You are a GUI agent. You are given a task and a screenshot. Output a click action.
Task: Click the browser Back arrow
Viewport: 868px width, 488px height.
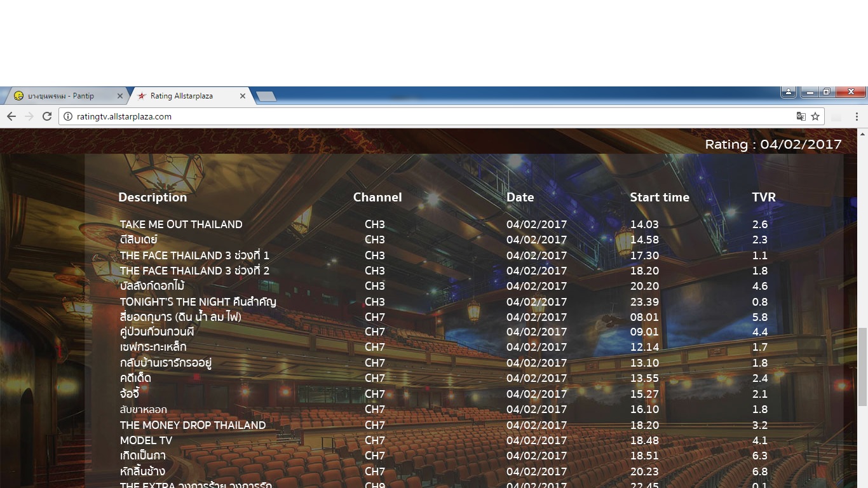(x=11, y=116)
